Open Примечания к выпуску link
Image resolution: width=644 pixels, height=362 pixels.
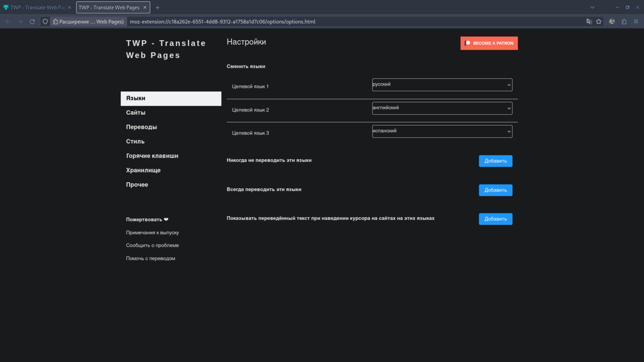152,233
